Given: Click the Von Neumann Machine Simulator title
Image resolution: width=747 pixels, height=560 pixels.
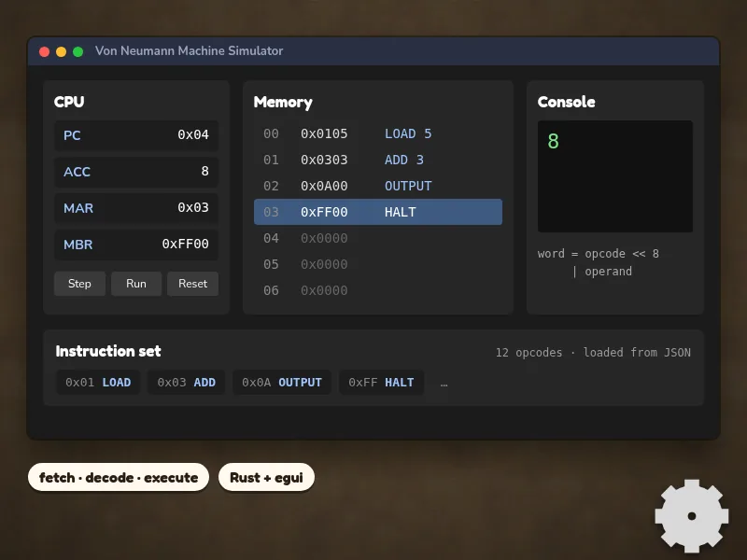Looking at the screenshot, I should point(190,51).
